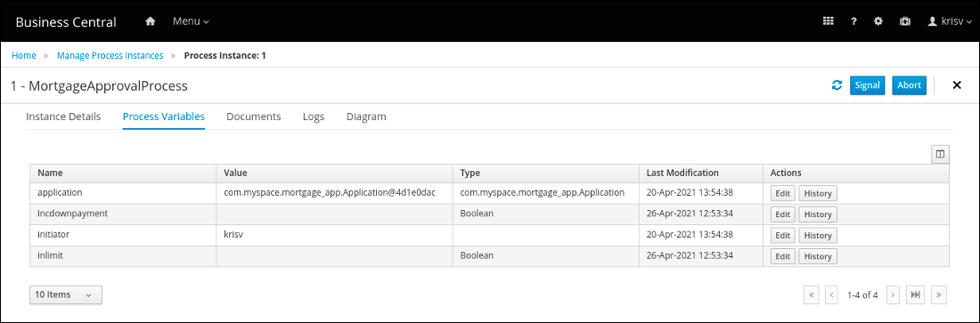Open the settings gear icon
The image size is (980, 323).
coord(878,21)
